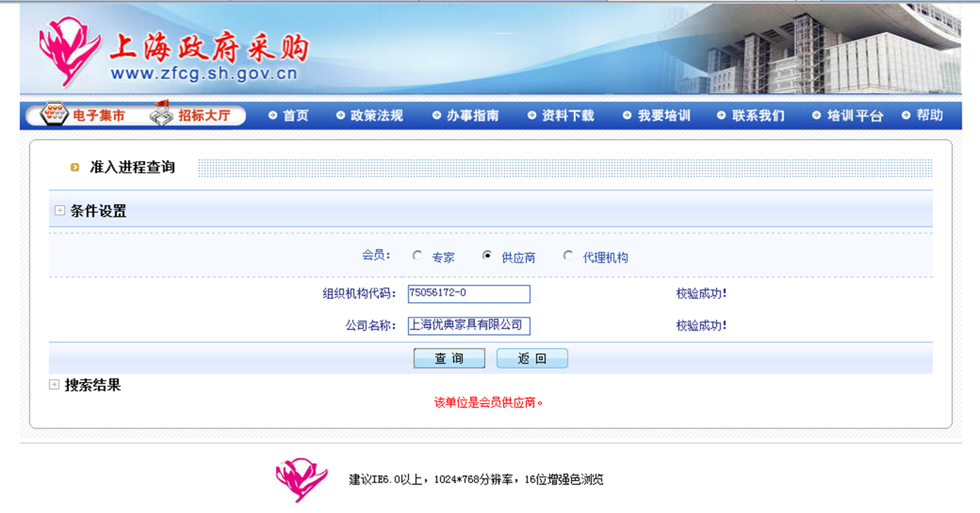Collapse the 搜索结果 section
Screen dimensions: 980x513
pos(54,384)
